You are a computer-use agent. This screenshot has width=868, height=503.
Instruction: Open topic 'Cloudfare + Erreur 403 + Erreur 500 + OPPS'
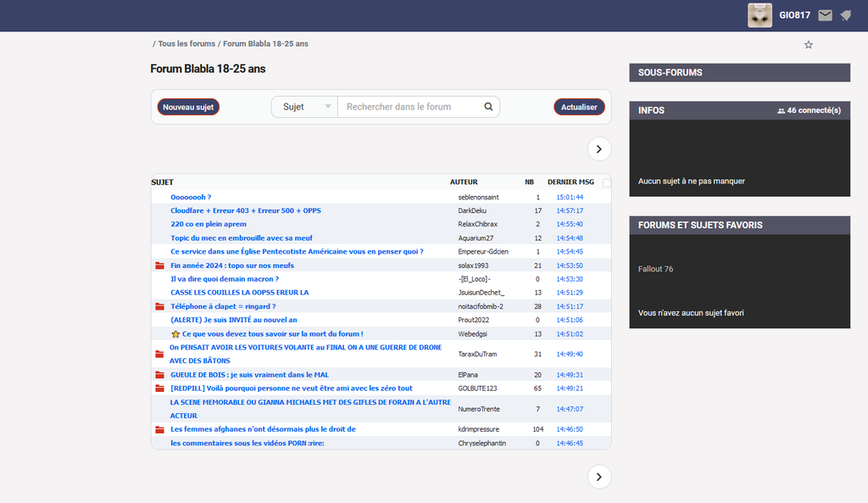pos(246,210)
